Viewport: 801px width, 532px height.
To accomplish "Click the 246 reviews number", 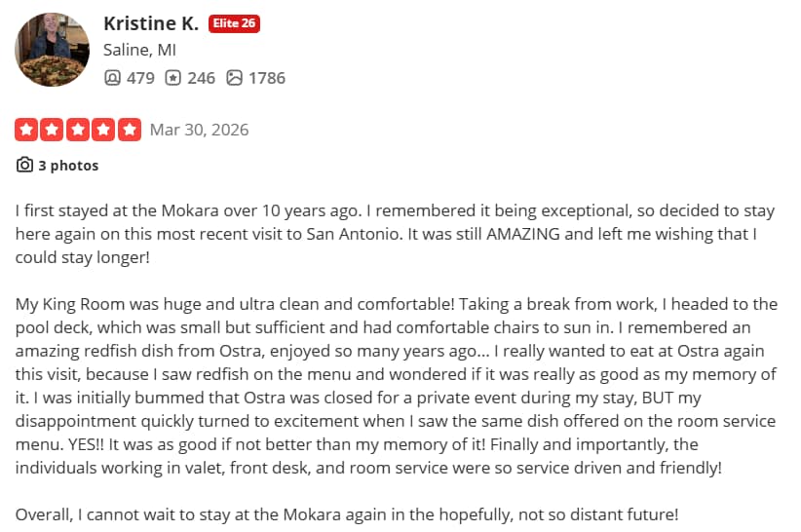I will pos(202,78).
